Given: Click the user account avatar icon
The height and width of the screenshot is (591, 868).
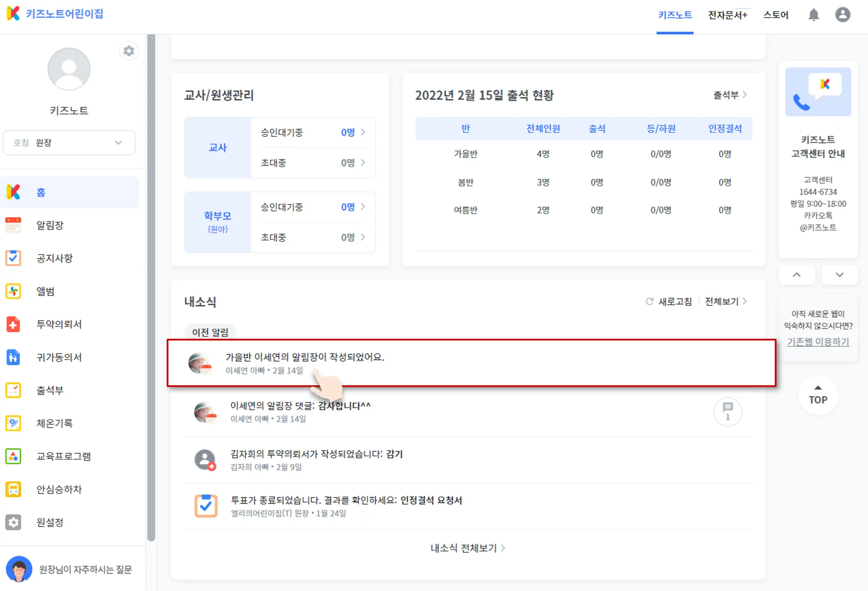Looking at the screenshot, I should pyautogui.click(x=843, y=15).
